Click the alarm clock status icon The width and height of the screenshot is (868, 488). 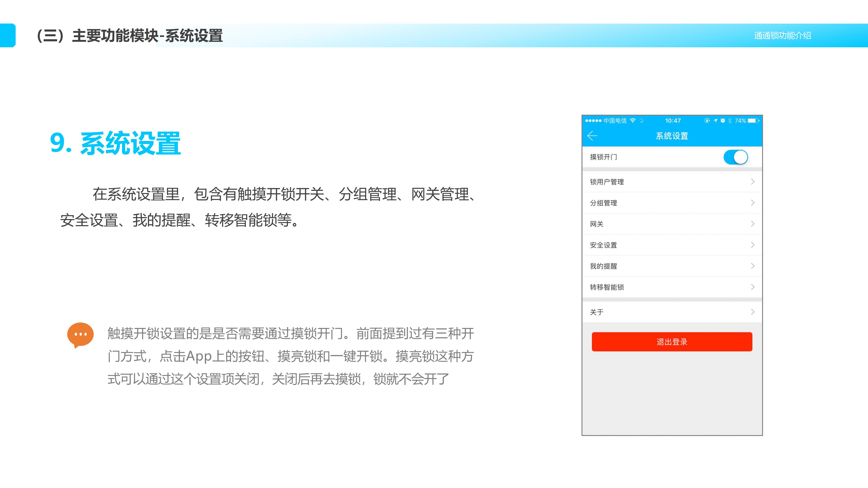[722, 121]
